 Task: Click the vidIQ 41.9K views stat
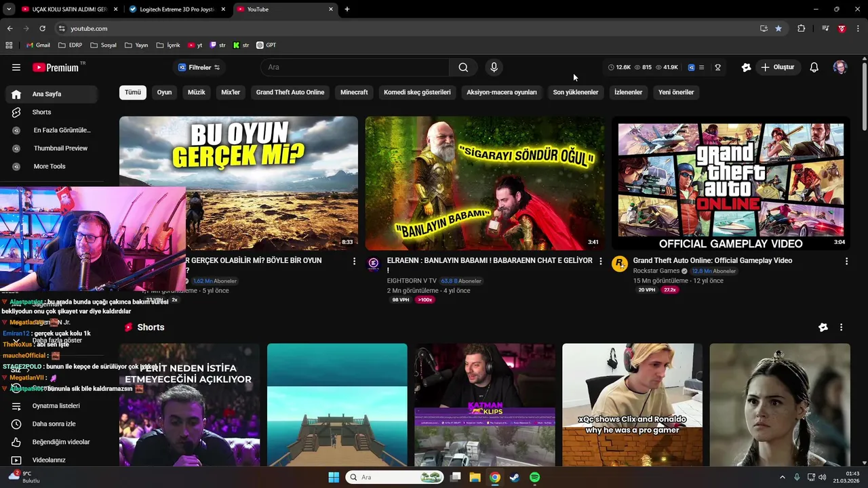click(667, 67)
